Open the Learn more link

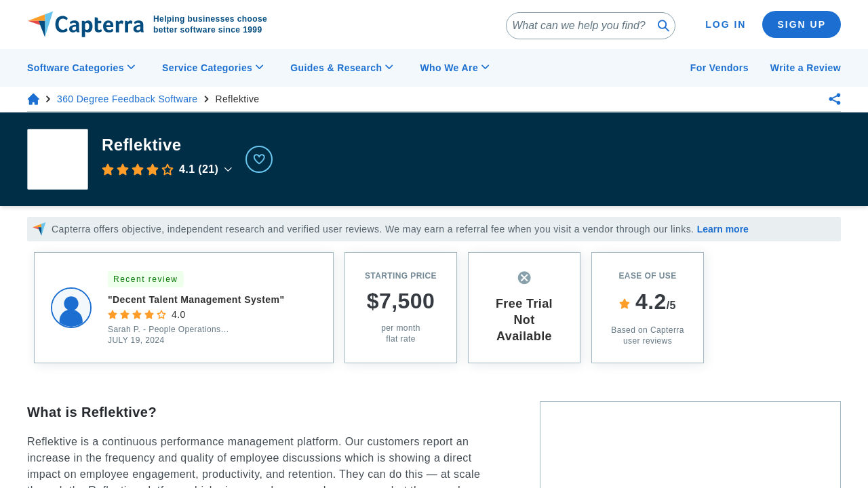[x=722, y=229]
